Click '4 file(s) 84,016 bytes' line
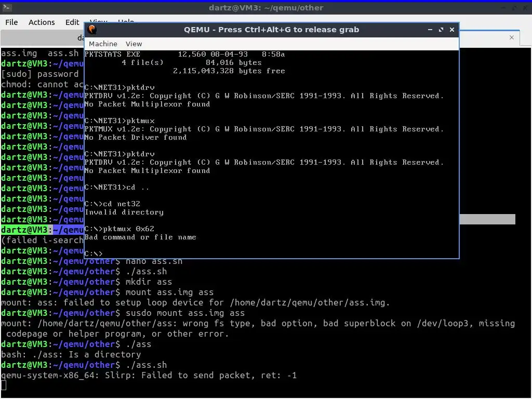532x399 pixels. pyautogui.click(x=192, y=62)
